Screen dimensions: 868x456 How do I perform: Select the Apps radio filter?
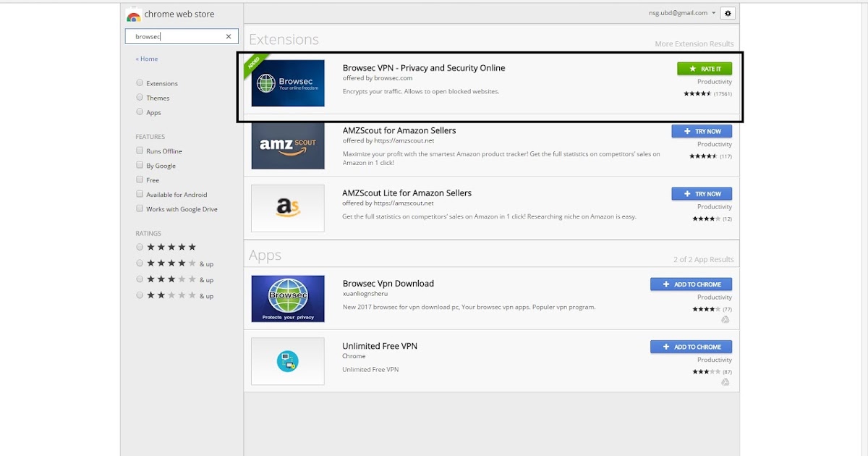(140, 112)
